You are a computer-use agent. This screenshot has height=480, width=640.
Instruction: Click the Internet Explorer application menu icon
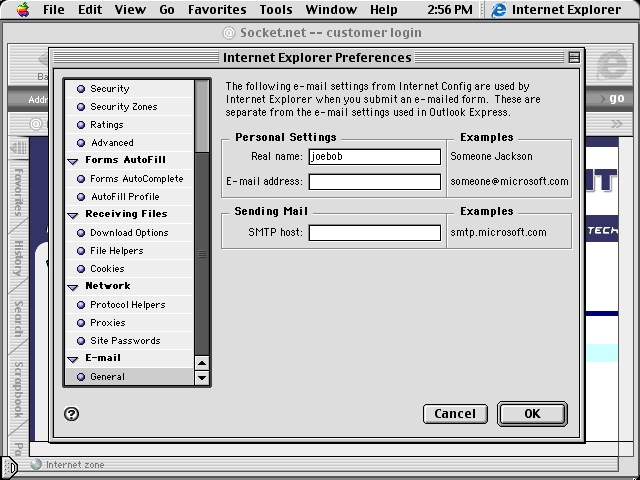coord(498,10)
